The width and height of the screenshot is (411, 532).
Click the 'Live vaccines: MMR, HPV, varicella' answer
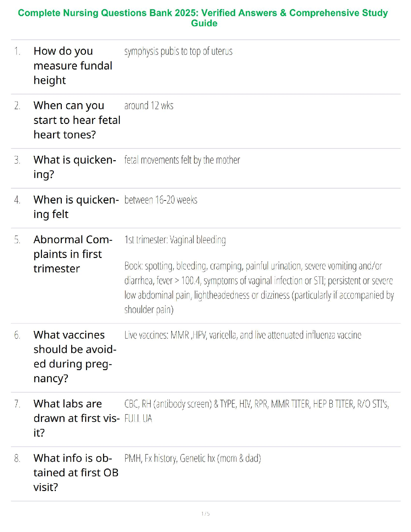pos(243,335)
